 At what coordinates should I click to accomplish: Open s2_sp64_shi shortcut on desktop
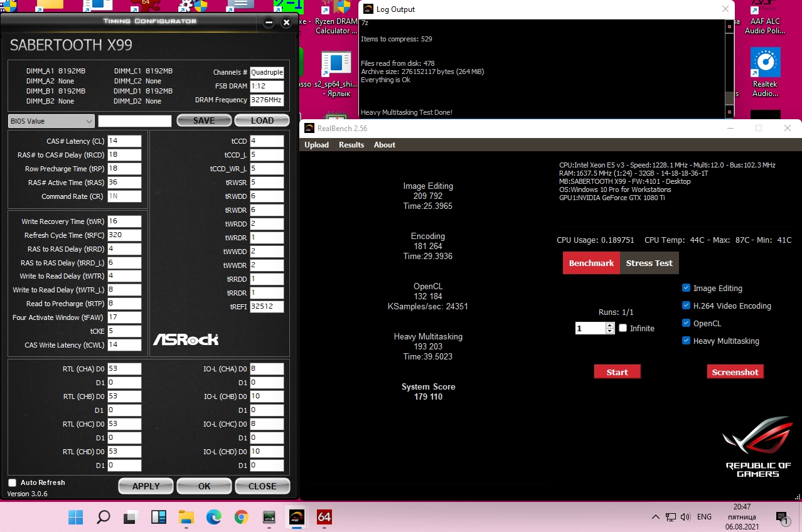337,73
